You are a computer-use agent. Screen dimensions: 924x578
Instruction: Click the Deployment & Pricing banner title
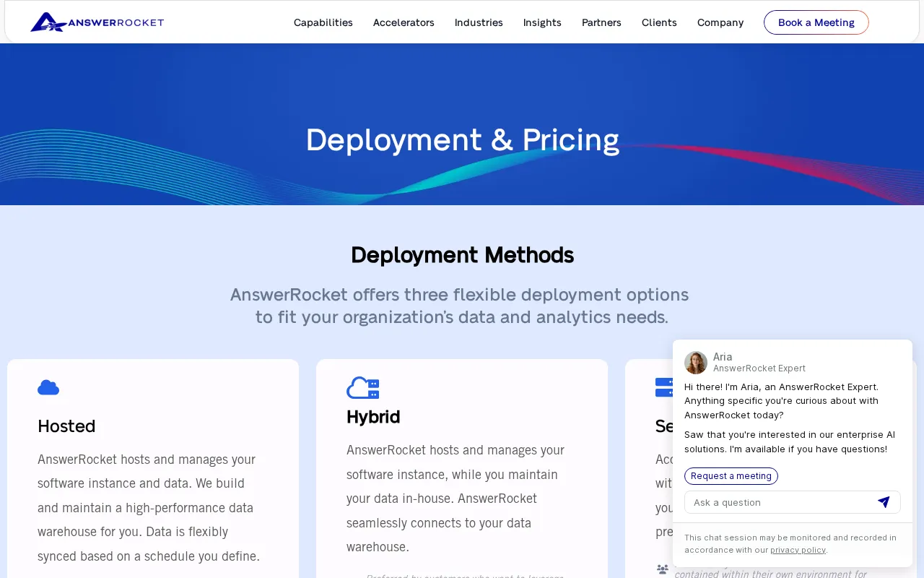[462, 139]
